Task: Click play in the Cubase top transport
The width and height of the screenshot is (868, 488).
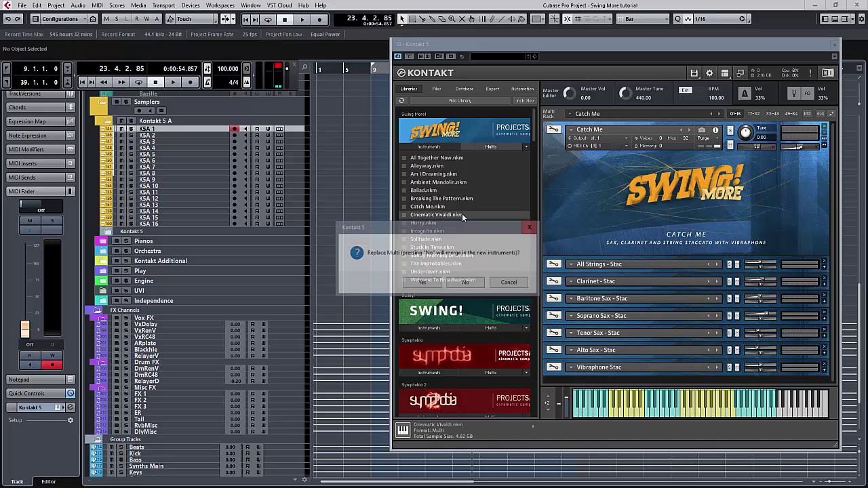Action: [302, 19]
